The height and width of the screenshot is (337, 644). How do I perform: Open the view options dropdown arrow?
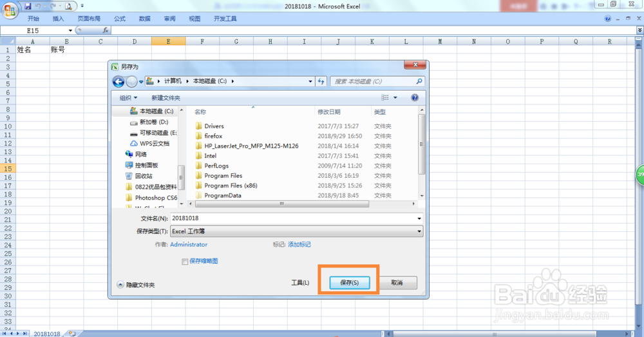point(395,97)
